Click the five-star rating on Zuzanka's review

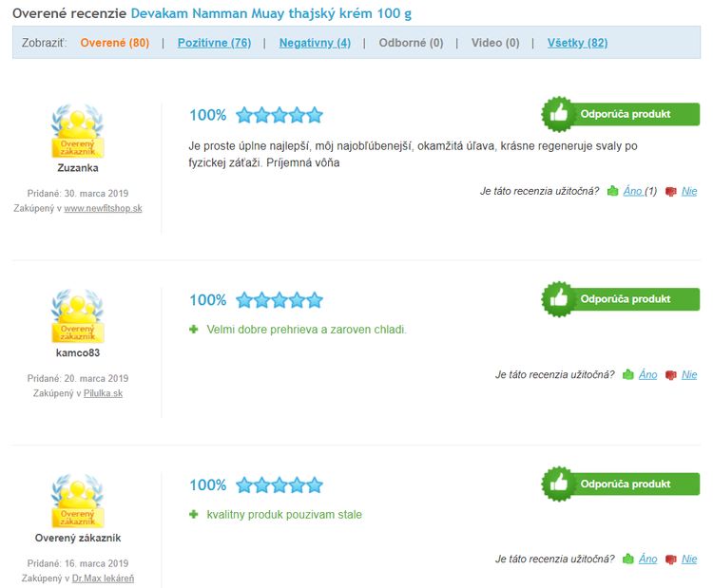click(279, 115)
